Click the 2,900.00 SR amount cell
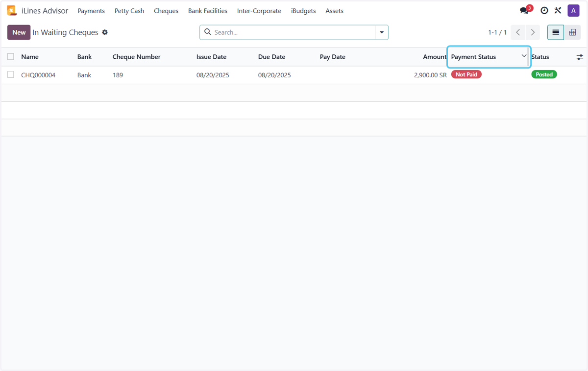The image size is (588, 371). [x=430, y=75]
